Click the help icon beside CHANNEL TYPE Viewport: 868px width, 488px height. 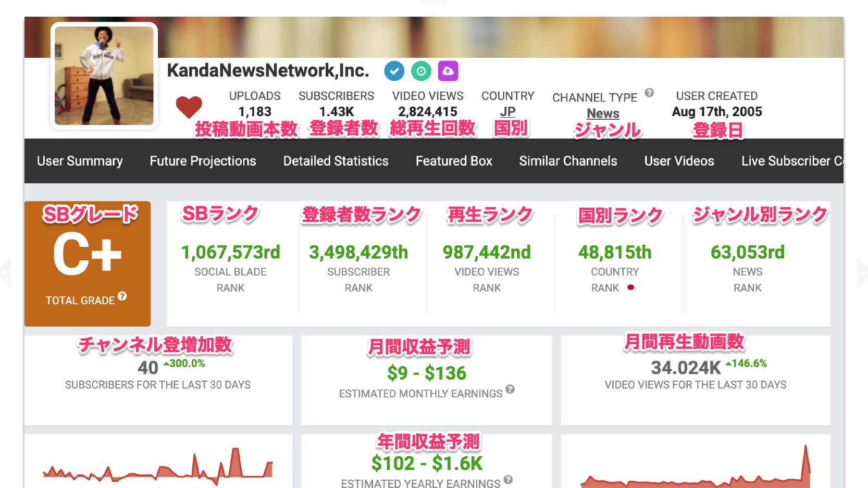(x=649, y=93)
